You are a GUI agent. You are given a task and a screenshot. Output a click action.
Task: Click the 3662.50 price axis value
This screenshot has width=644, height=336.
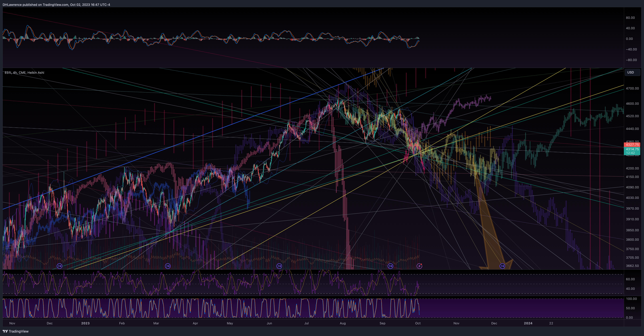632,266
